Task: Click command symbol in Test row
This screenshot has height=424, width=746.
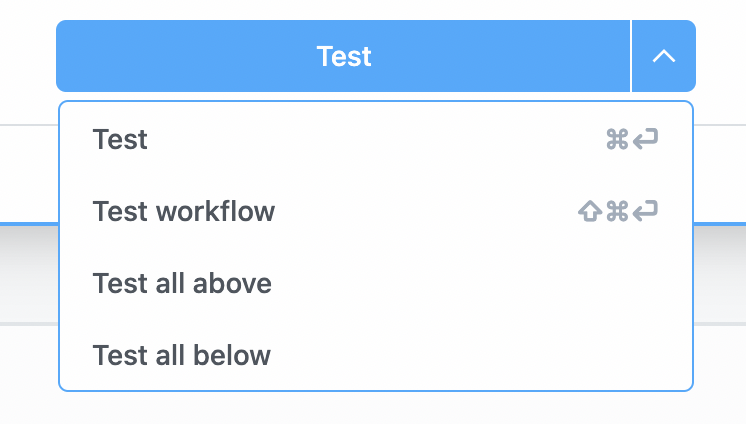Action: click(617, 140)
